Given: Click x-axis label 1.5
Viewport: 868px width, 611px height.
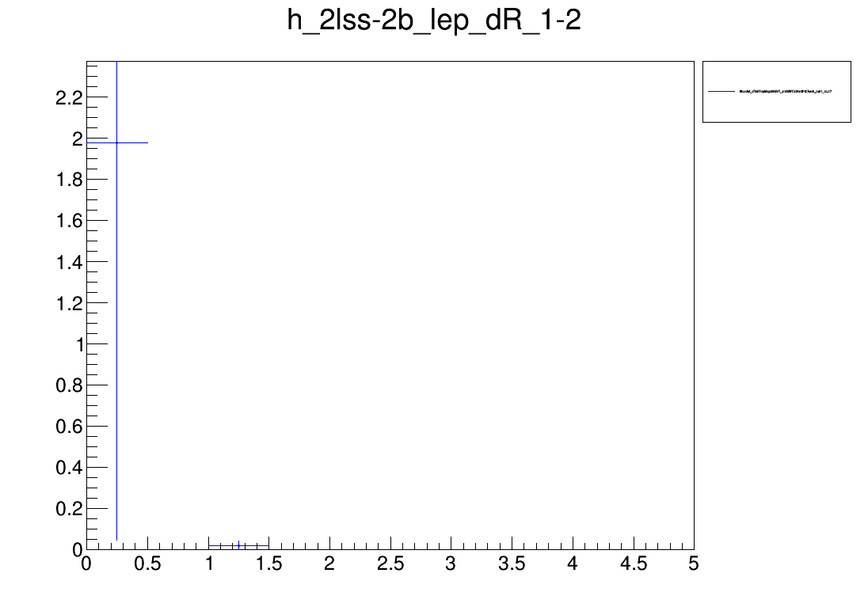Looking at the screenshot, I should click(x=269, y=564).
